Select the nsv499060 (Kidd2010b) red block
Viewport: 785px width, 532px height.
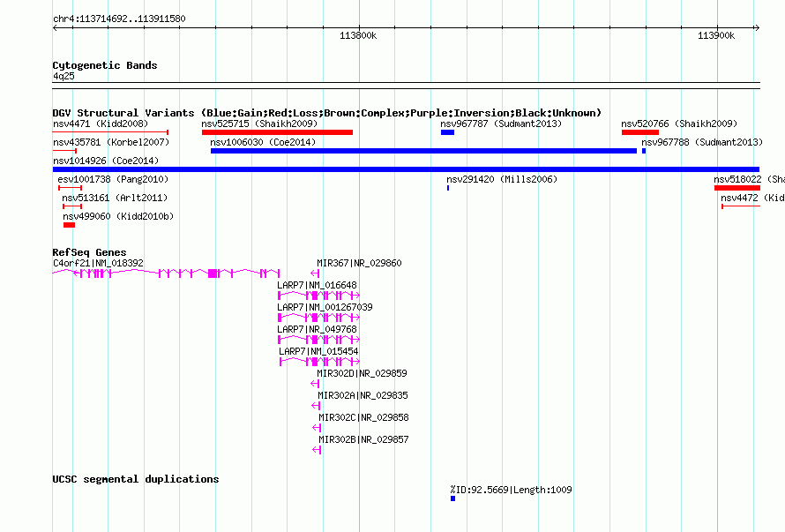pyautogui.click(x=69, y=225)
